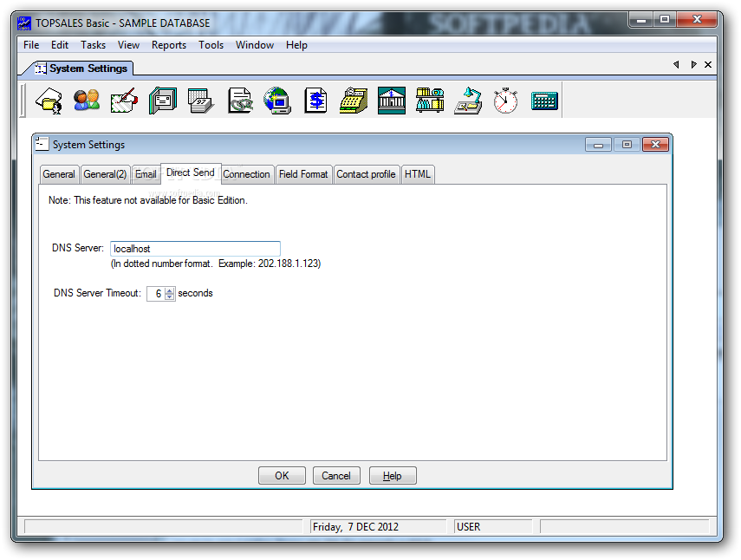The width and height of the screenshot is (741, 560).
Task: Switch to the Contact profile tab
Action: click(x=367, y=174)
